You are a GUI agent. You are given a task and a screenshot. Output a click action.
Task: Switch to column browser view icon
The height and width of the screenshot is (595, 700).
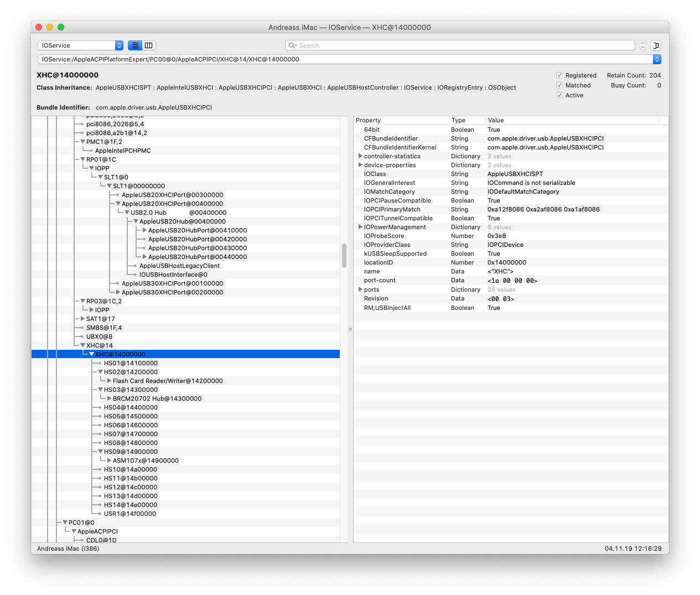click(149, 45)
